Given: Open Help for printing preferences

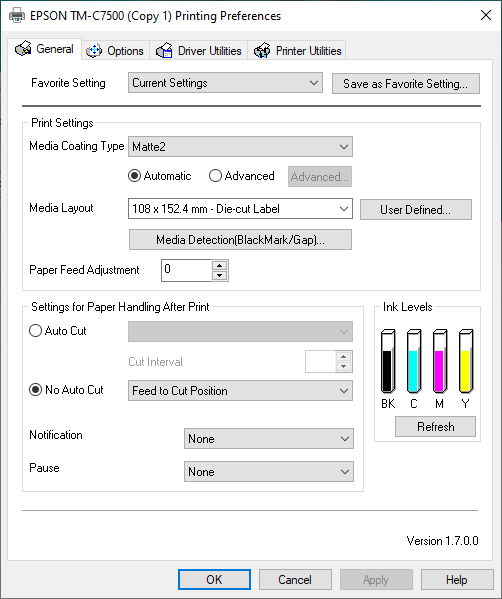Looking at the screenshot, I should [x=457, y=580].
